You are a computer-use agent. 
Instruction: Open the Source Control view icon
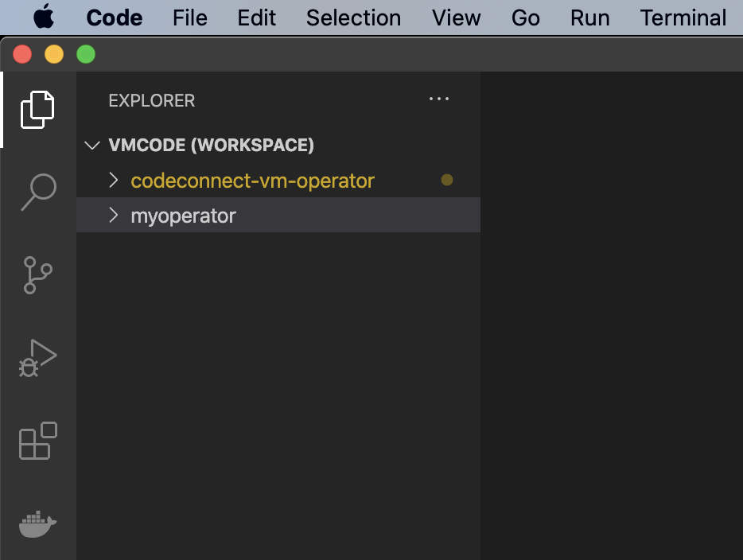pos(37,275)
